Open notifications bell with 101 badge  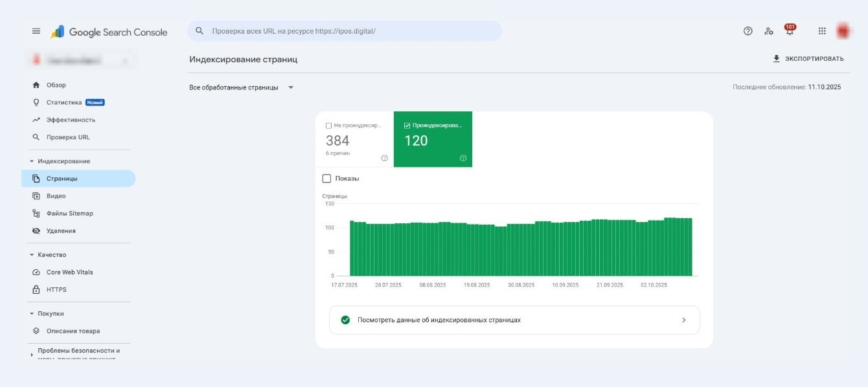pyautogui.click(x=789, y=32)
